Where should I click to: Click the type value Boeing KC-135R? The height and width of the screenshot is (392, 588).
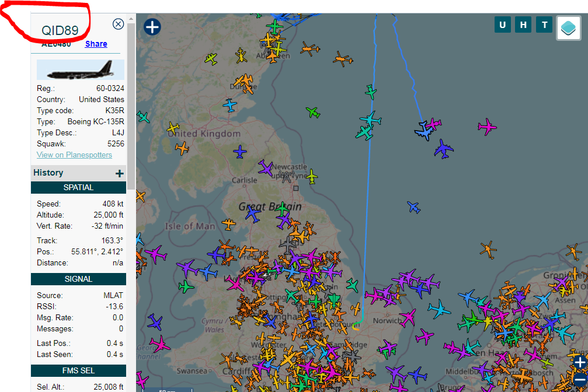(x=96, y=122)
